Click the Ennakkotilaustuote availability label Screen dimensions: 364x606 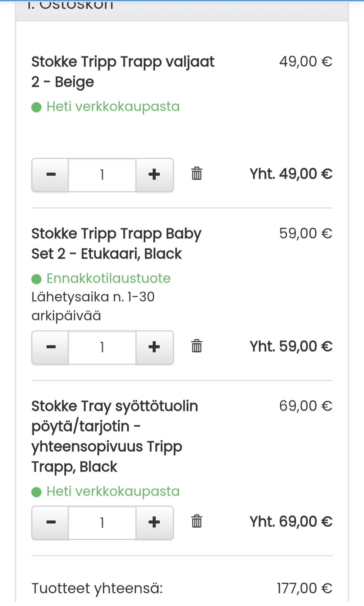[x=108, y=278]
